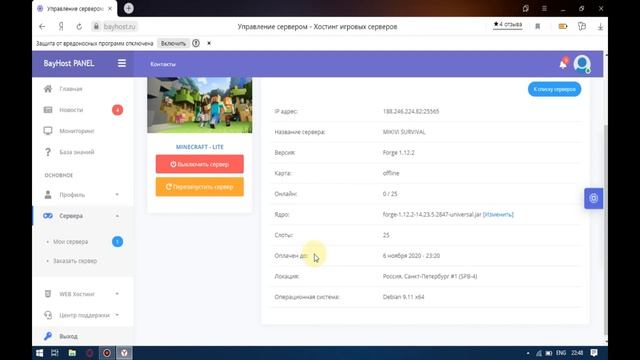The width and height of the screenshot is (640, 360).
Task: Reload the page with refresh icon
Action: coord(79,27)
